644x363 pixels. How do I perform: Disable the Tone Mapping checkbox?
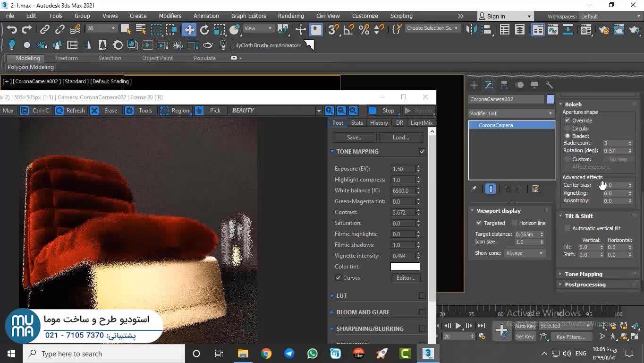click(x=422, y=152)
